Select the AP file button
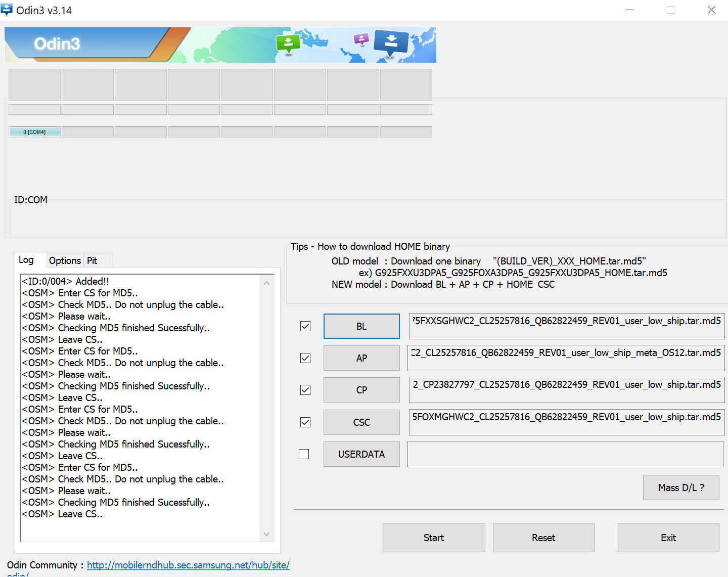Screen dimensions: 728x577 [361, 358]
